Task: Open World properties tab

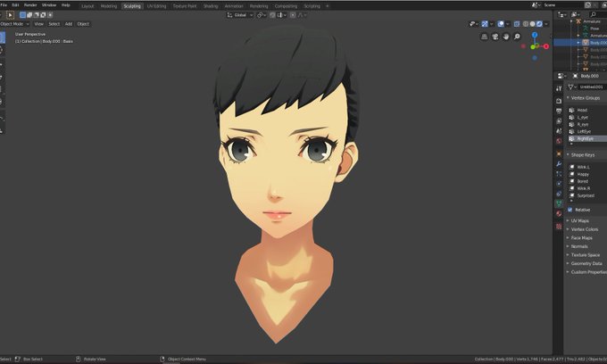Action: tap(559, 141)
